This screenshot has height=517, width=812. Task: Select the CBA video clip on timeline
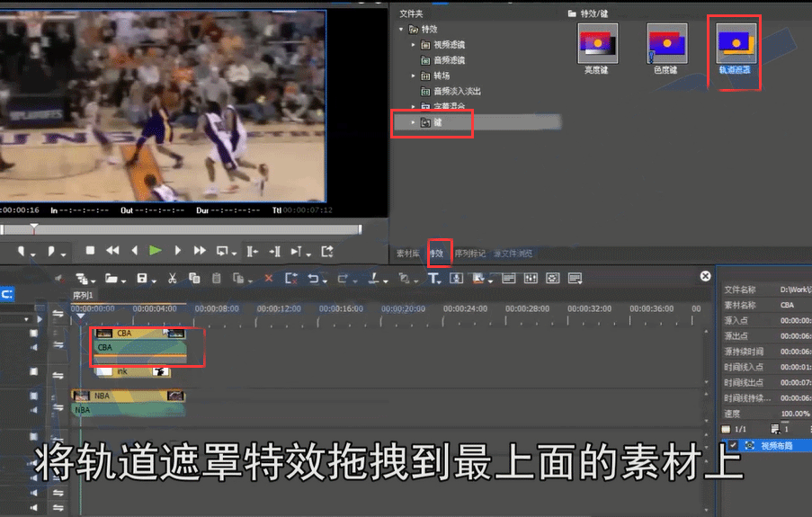pos(139,333)
